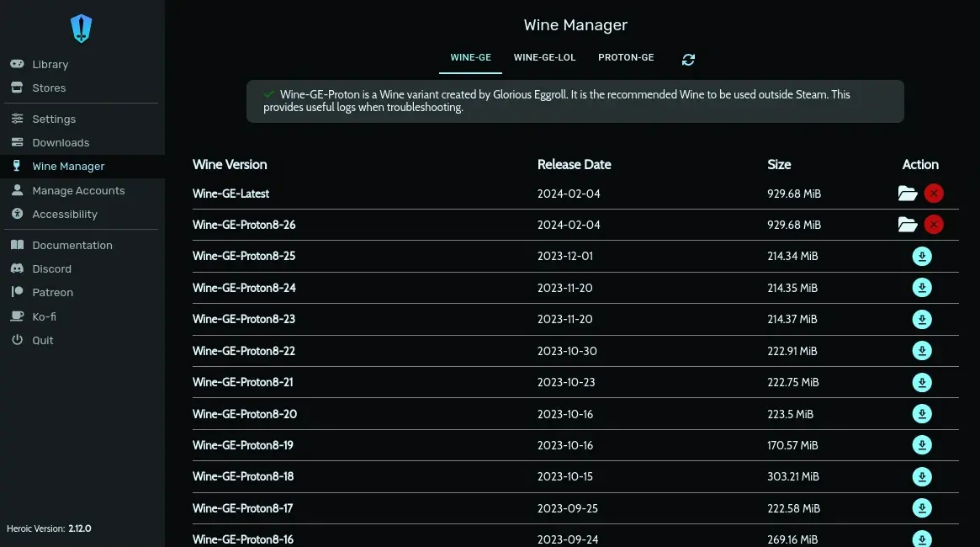
Task: Open the Ko-fi support page
Action: (x=42, y=316)
